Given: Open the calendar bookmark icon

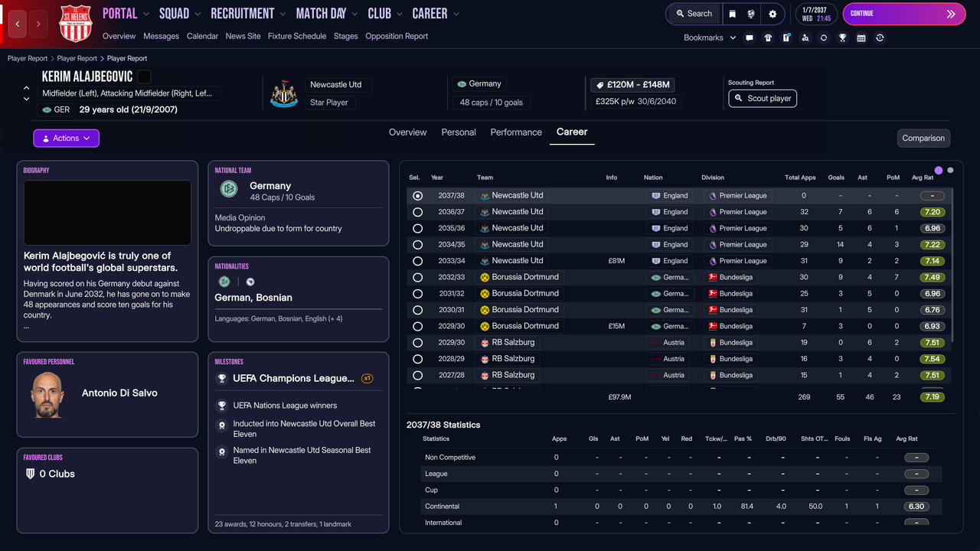Looking at the screenshot, I should (x=861, y=37).
